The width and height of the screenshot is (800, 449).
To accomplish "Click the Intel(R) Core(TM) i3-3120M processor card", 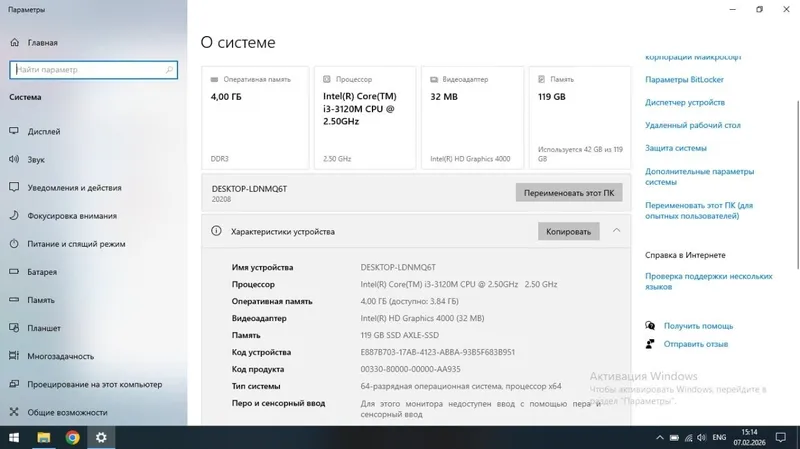I will tap(365, 117).
